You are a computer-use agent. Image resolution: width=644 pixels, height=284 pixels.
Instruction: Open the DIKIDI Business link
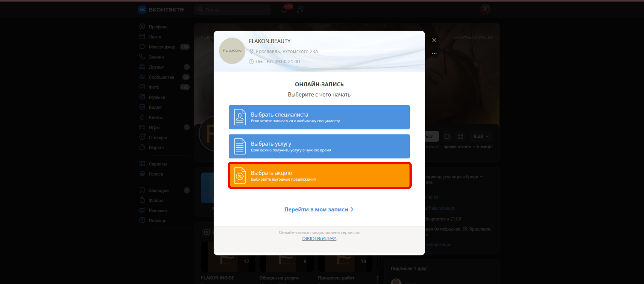click(x=319, y=239)
